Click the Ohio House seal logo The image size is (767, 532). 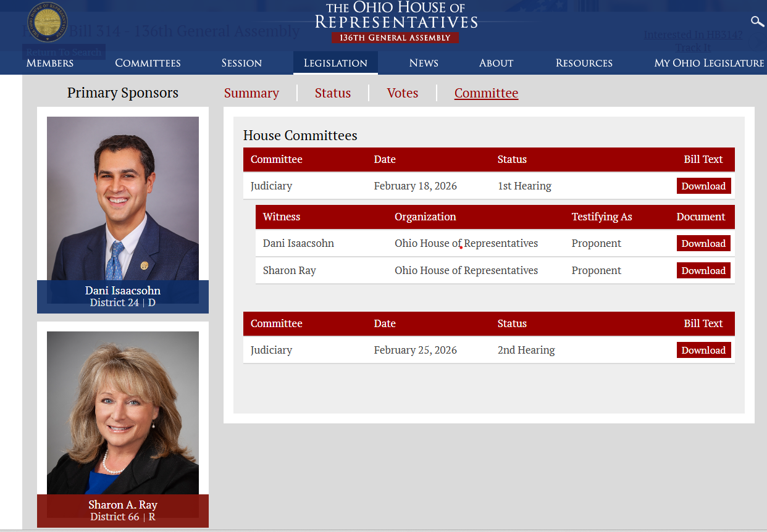click(x=48, y=22)
